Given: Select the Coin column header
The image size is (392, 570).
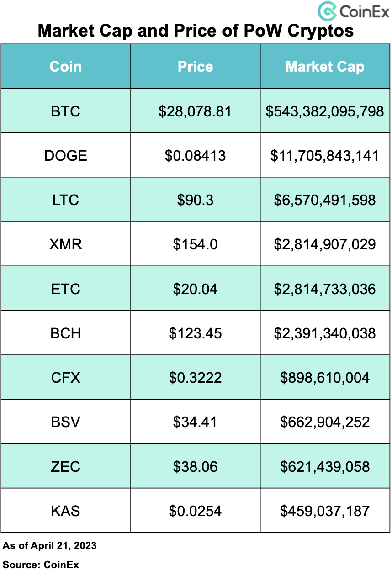Looking at the screenshot, I should click(x=66, y=67).
